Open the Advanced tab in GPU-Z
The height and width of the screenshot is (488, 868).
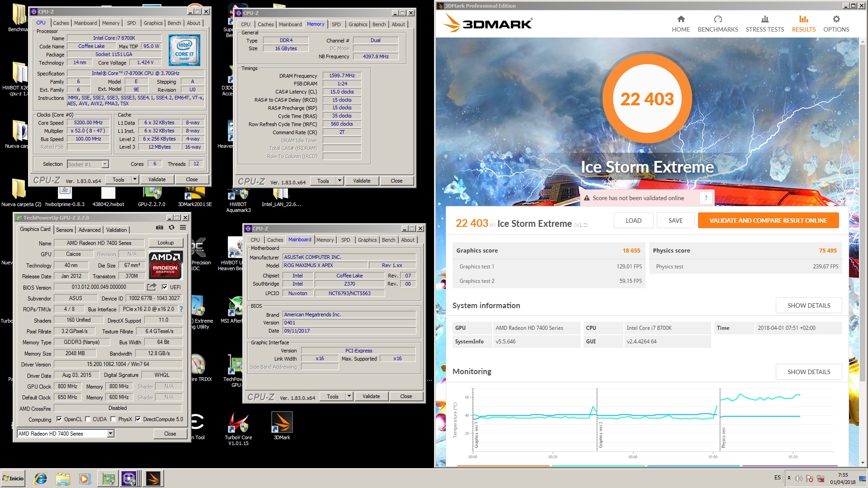(x=90, y=230)
